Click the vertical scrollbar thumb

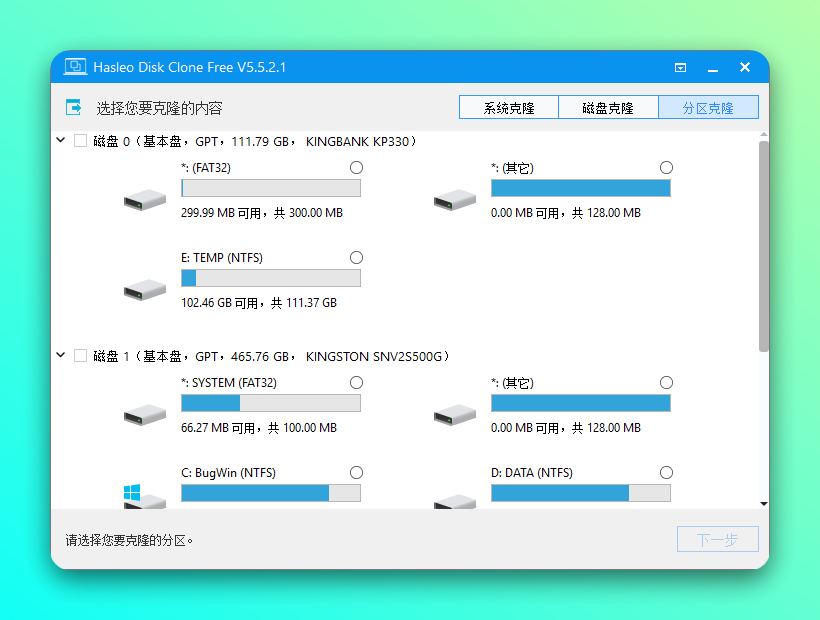tap(764, 246)
